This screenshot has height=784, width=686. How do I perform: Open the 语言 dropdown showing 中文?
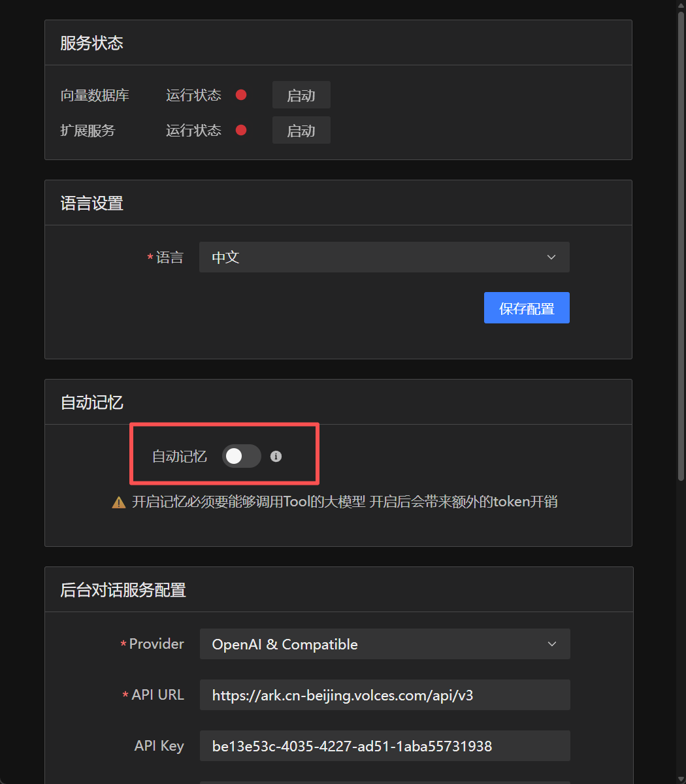click(384, 257)
